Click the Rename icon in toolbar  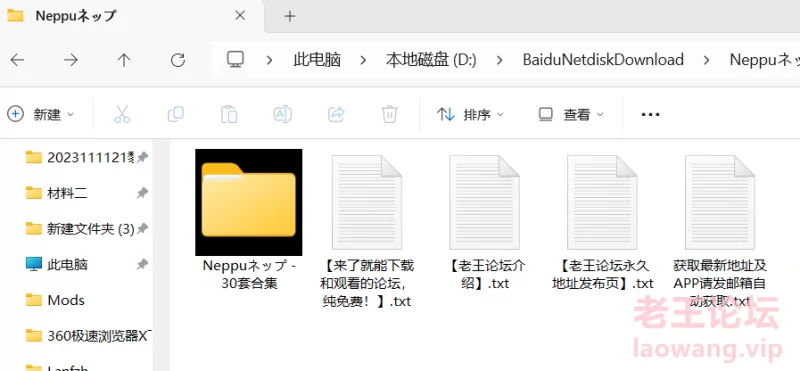(283, 114)
